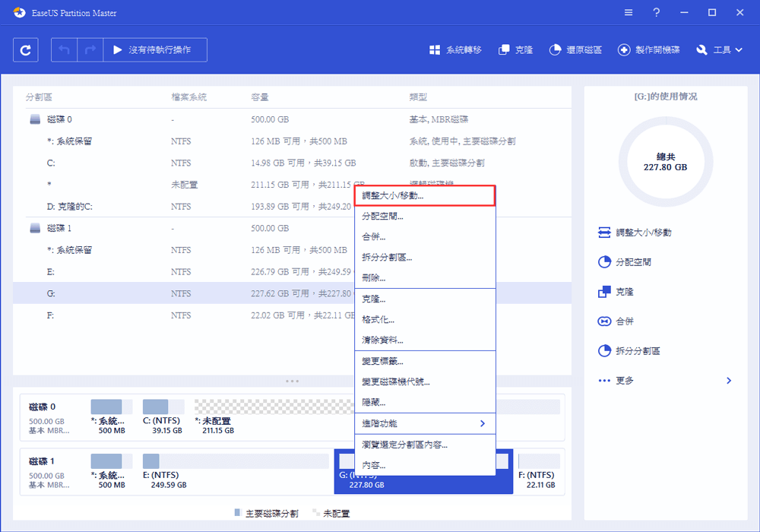760x532 pixels.
Task: Click the 容量 column header
Action: pos(260,97)
